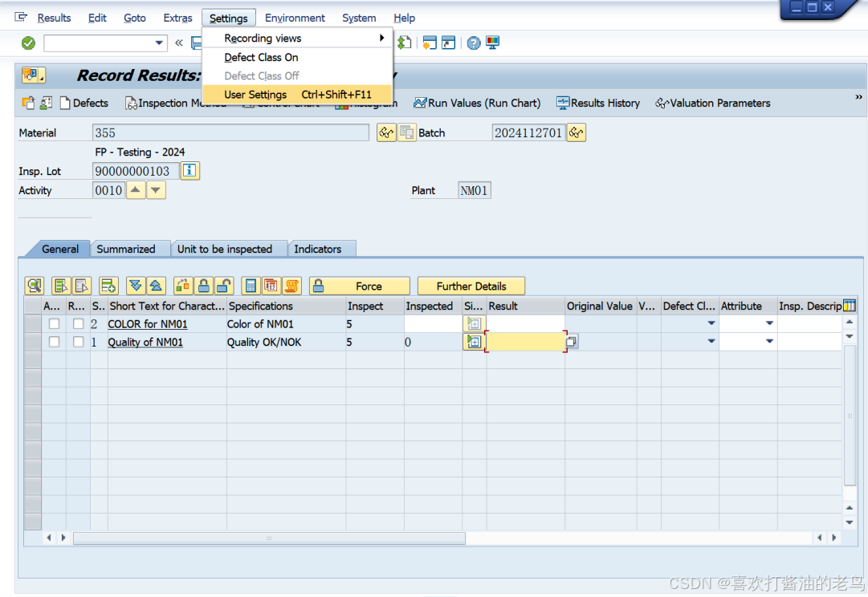
Task: Open the COLOR for NM01 link
Action: click(x=147, y=323)
